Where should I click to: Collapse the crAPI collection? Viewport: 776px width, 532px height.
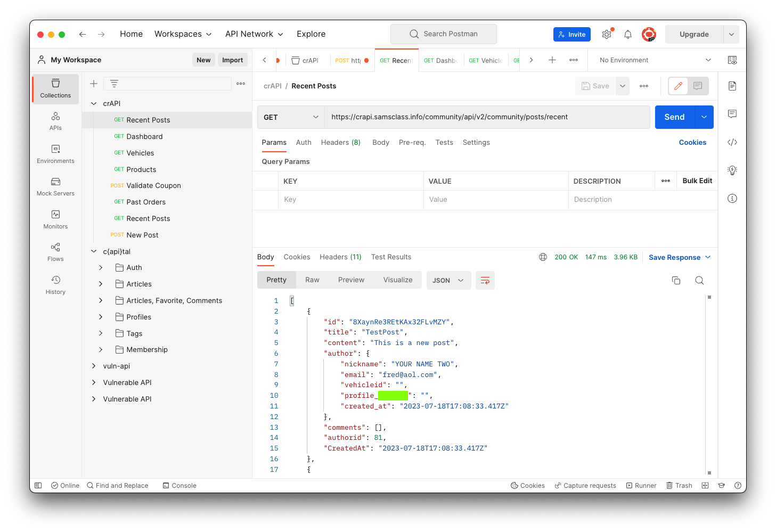click(x=94, y=104)
